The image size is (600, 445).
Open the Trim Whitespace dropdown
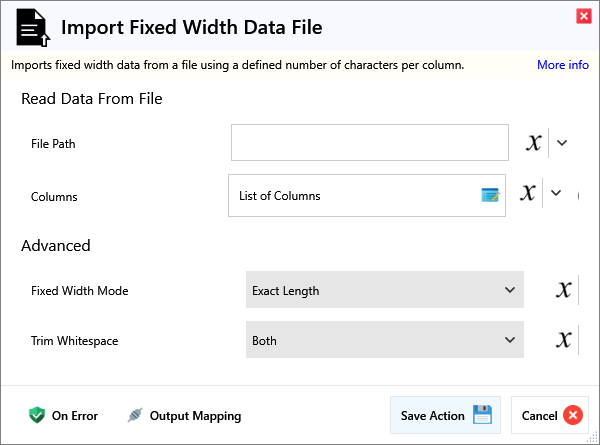click(x=384, y=341)
